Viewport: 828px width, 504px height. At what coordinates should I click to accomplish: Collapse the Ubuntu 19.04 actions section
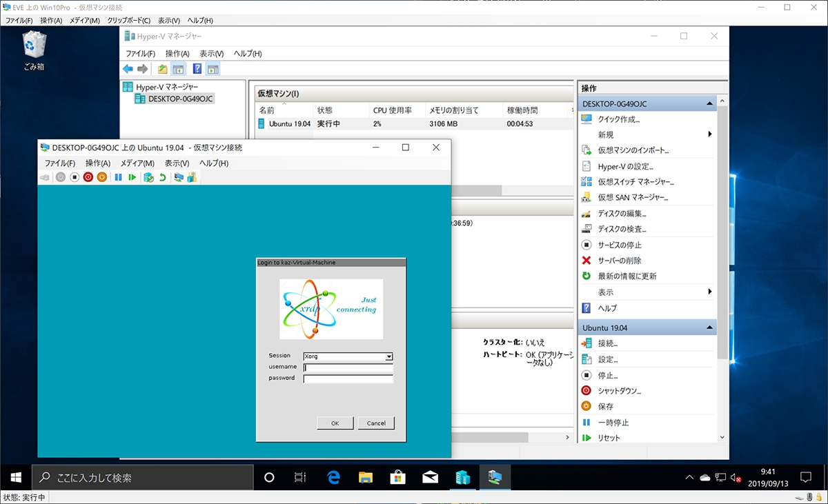pos(709,327)
